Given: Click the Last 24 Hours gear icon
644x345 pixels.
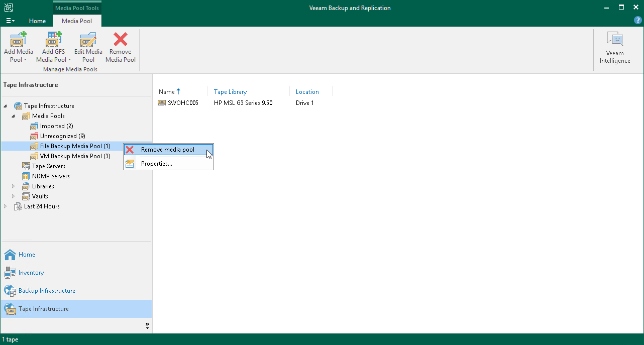Looking at the screenshot, I should point(18,206).
